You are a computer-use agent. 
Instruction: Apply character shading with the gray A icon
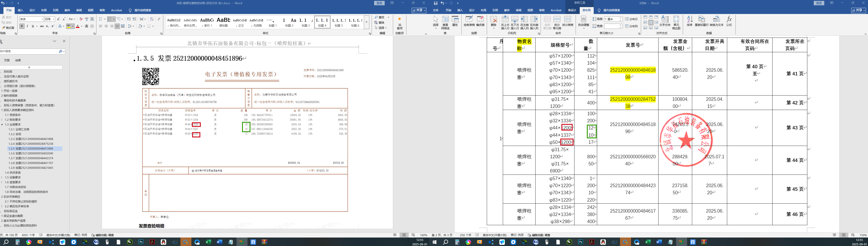coord(87,26)
